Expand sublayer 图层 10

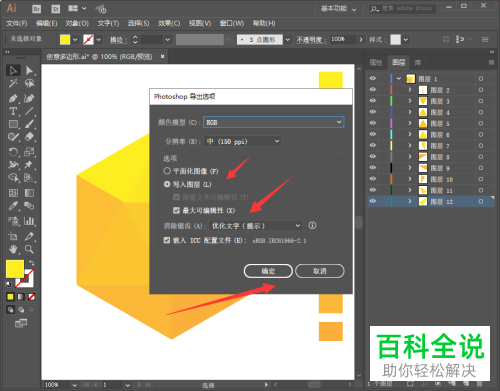point(410,179)
